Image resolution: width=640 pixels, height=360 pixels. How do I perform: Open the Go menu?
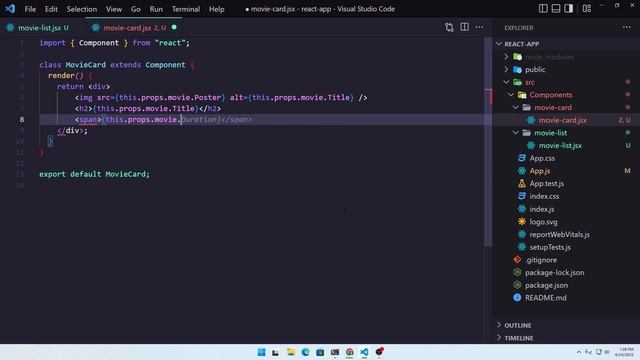point(136,9)
